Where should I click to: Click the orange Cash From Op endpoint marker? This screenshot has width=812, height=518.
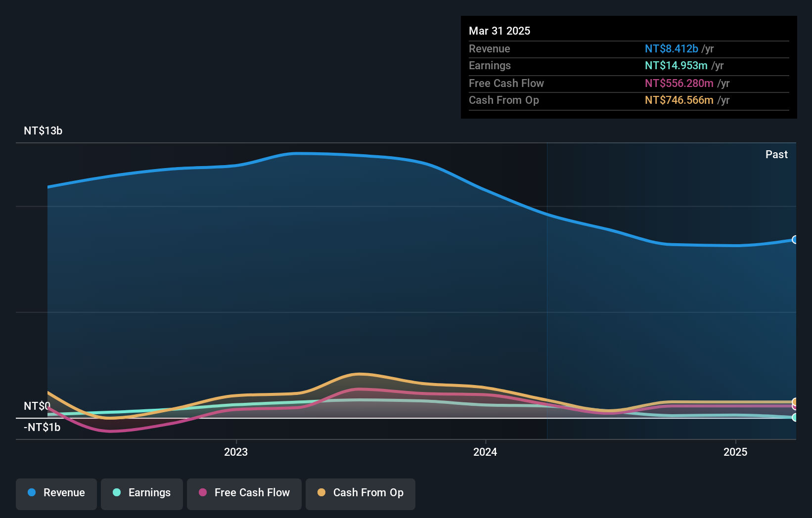tap(795, 402)
